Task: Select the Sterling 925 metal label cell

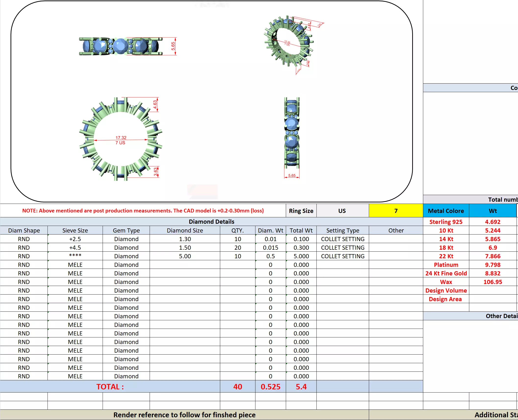Action: click(446, 222)
